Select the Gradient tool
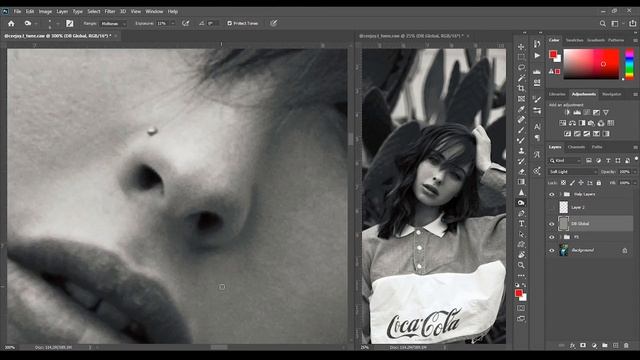 coord(521,182)
